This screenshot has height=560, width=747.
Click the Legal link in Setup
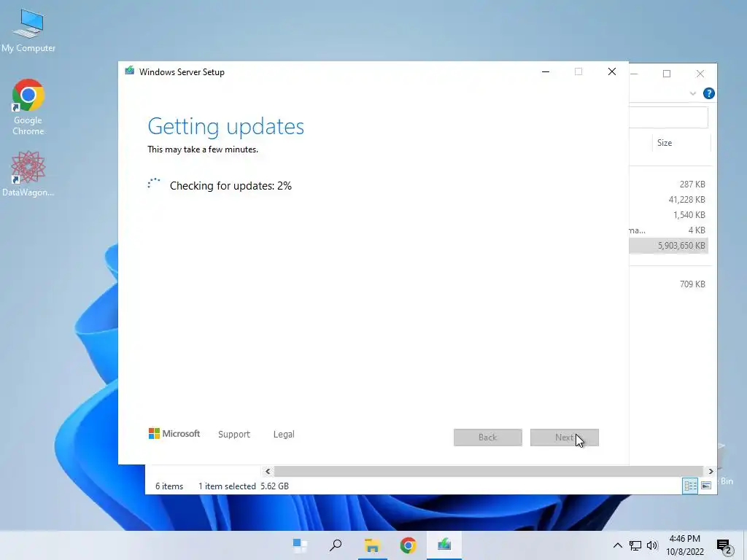point(284,435)
